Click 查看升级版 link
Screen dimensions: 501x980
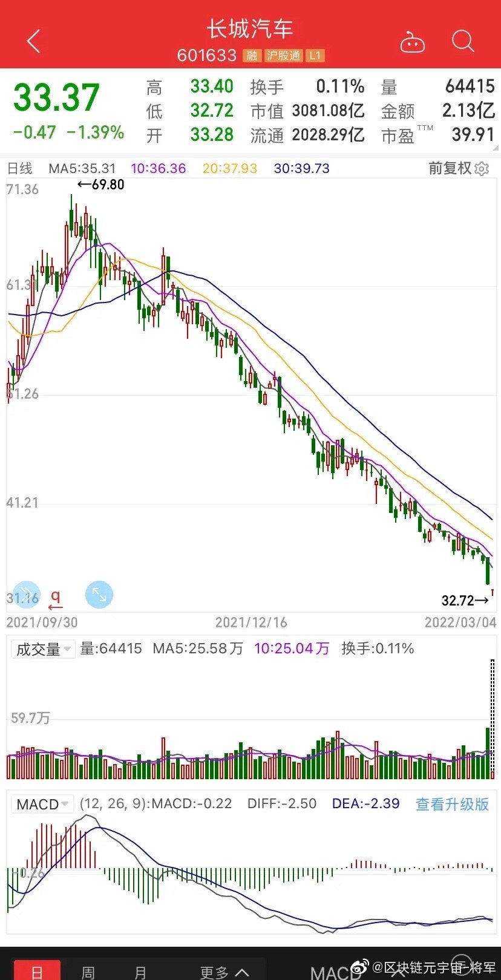(x=452, y=804)
